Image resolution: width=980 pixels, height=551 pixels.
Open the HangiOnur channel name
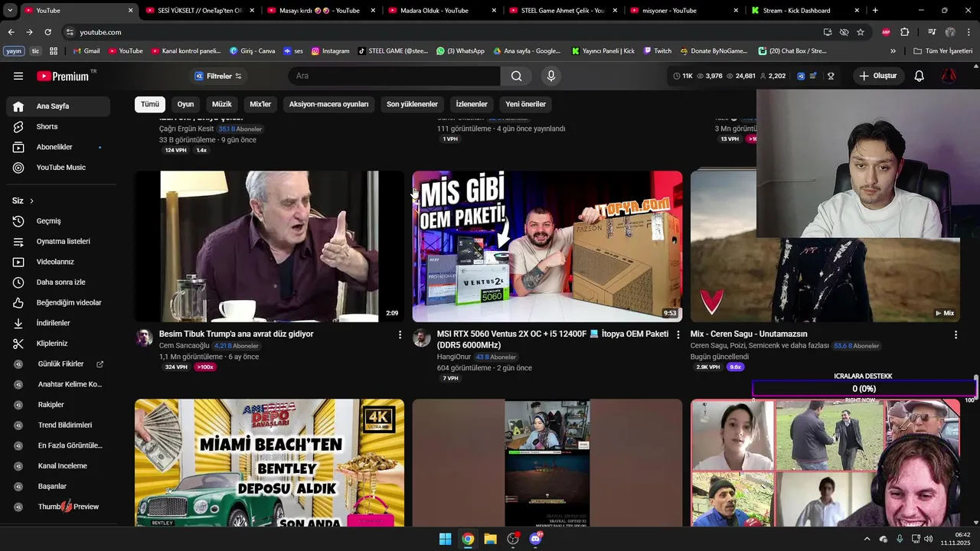pos(454,357)
